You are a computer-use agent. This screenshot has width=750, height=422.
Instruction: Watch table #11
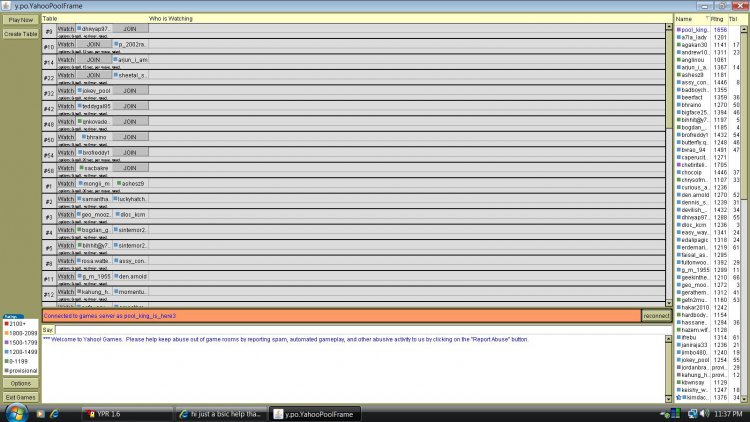coord(66,277)
